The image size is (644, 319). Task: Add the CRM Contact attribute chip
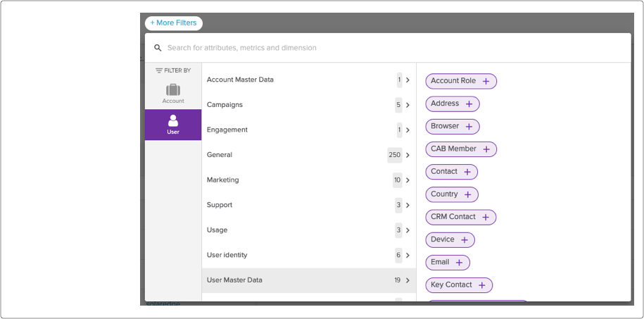click(461, 217)
